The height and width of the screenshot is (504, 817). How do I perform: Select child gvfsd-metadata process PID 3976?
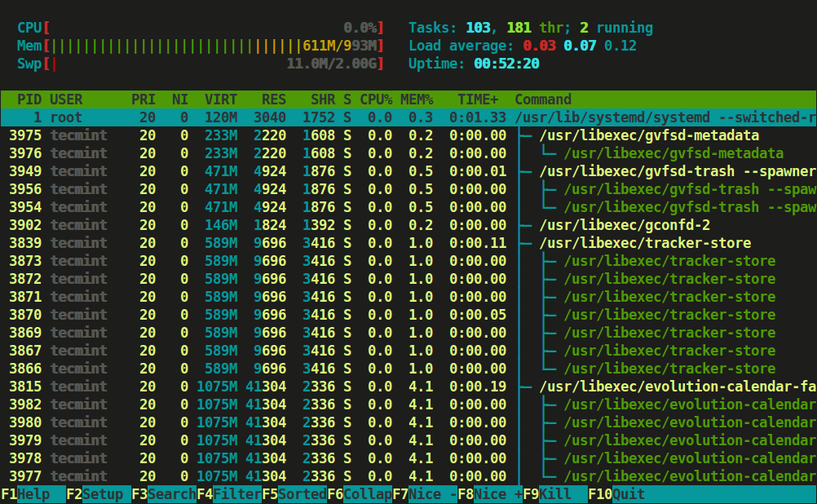(x=408, y=153)
